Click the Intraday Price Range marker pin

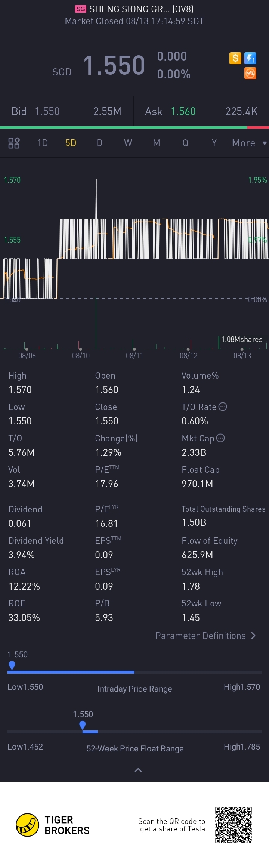click(x=12, y=665)
